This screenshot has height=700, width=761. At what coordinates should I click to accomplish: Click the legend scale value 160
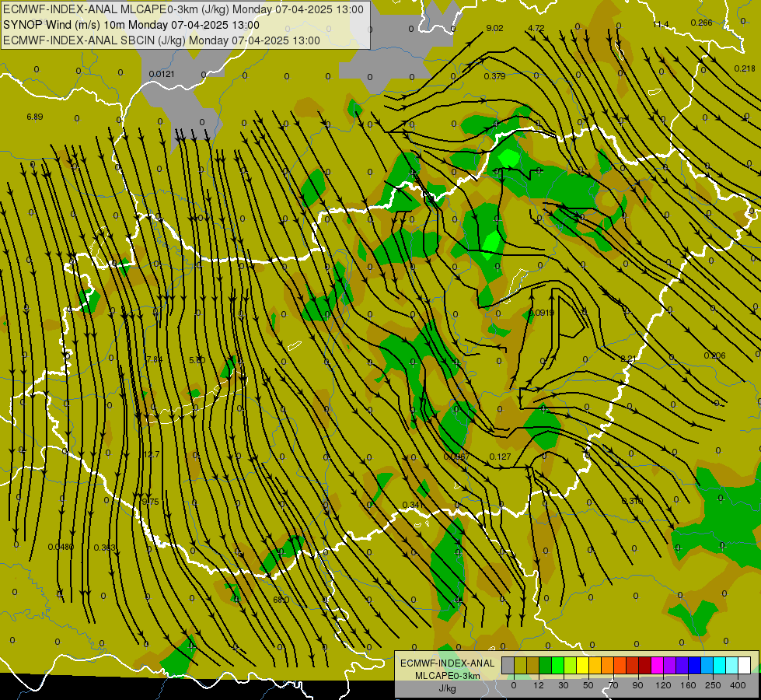coord(688,685)
